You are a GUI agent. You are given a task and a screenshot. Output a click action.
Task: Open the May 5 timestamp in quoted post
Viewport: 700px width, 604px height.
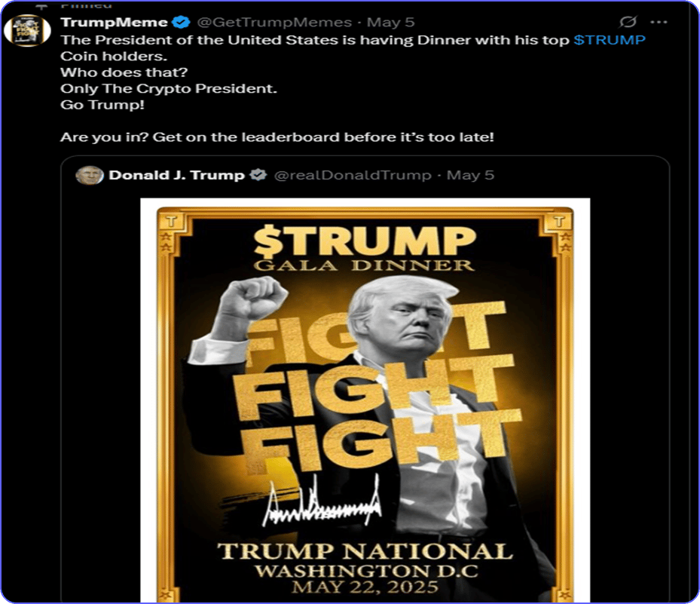tap(470, 175)
